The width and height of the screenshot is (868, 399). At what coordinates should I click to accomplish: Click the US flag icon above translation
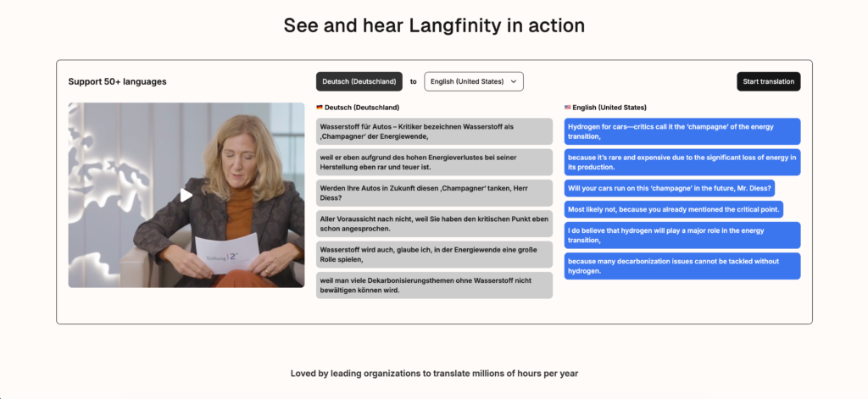click(568, 108)
